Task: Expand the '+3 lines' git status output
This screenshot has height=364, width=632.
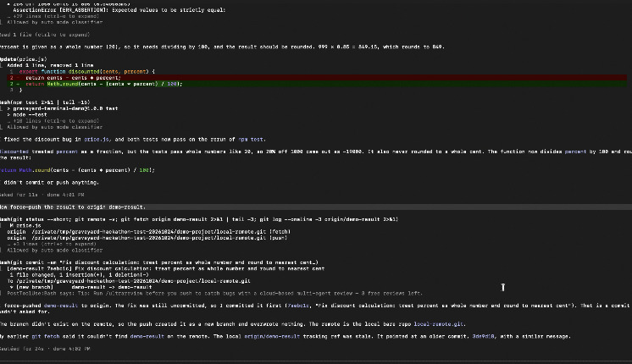Action: 52,244
